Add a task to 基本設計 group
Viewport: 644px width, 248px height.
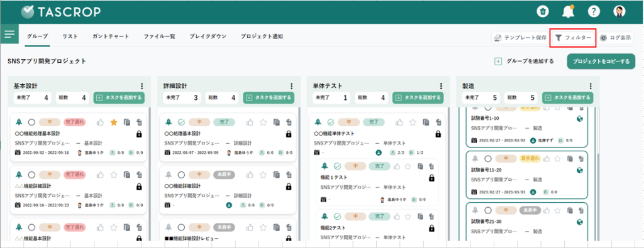tap(119, 97)
